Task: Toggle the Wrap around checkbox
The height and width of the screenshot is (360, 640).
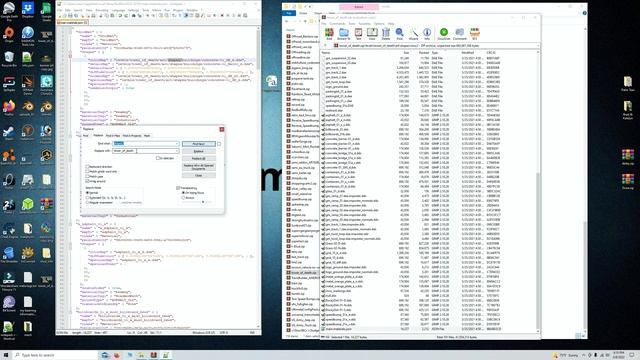Action: pos(87,181)
